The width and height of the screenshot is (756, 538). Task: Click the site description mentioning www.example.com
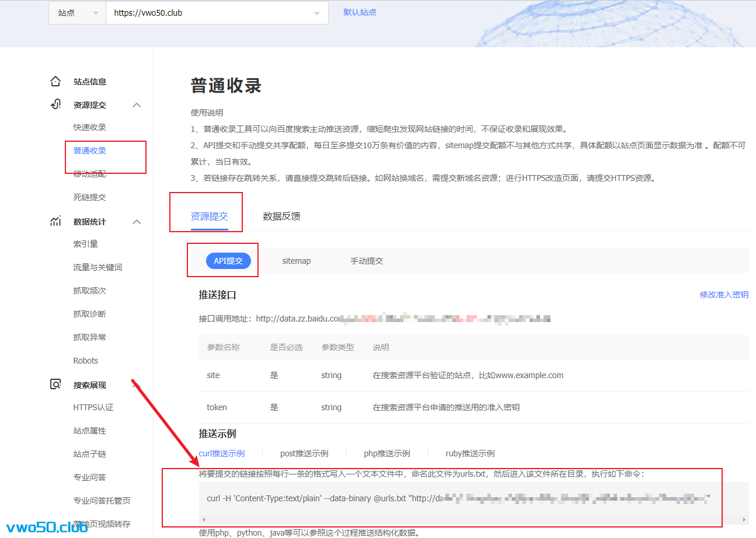pyautogui.click(x=468, y=375)
